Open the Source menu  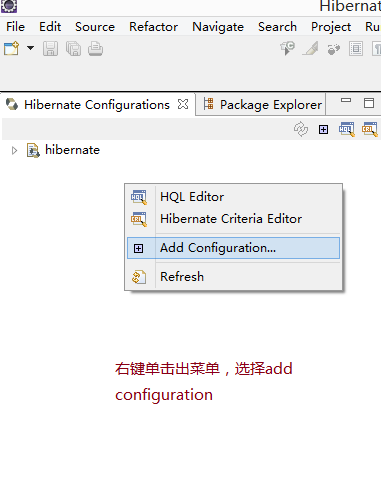pyautogui.click(x=95, y=27)
